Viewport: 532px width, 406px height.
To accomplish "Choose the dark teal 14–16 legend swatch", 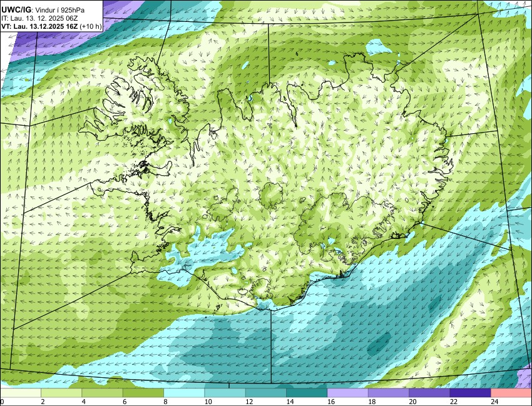I will [307, 393].
